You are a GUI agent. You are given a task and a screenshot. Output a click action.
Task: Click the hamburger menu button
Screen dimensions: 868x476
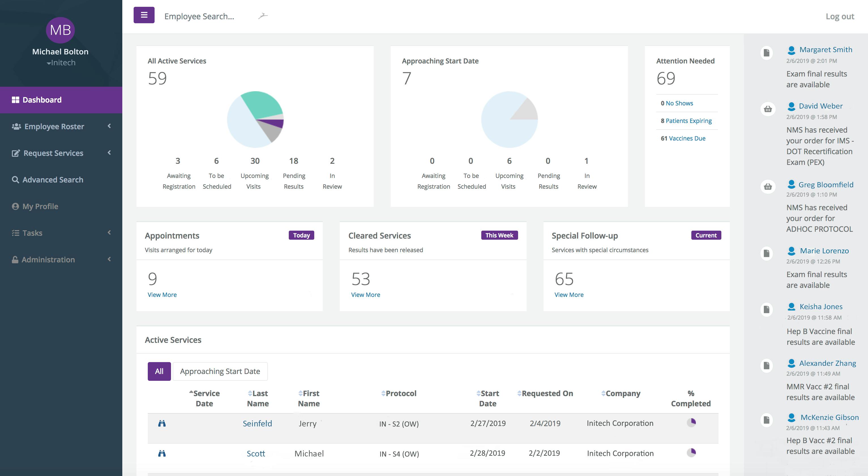click(x=144, y=15)
